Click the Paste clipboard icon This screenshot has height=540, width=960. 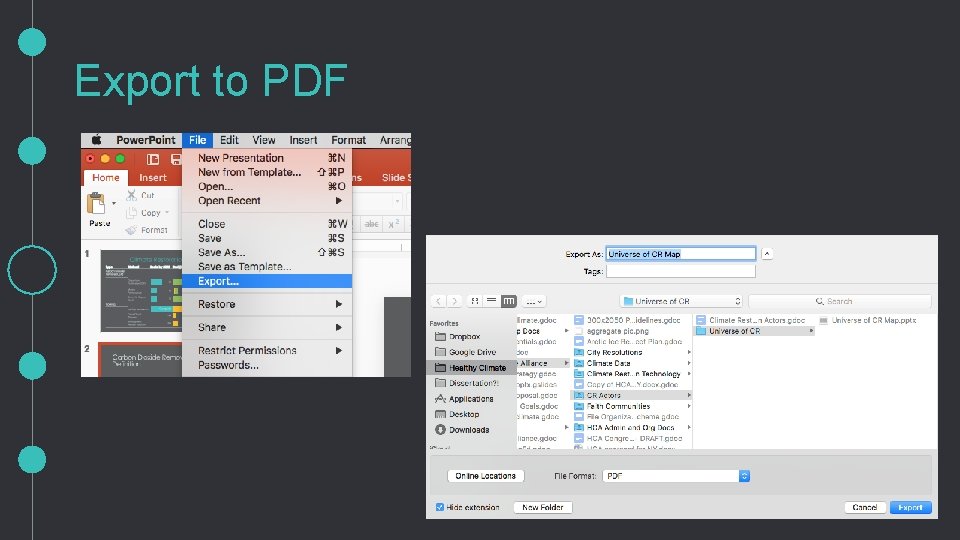coord(96,203)
